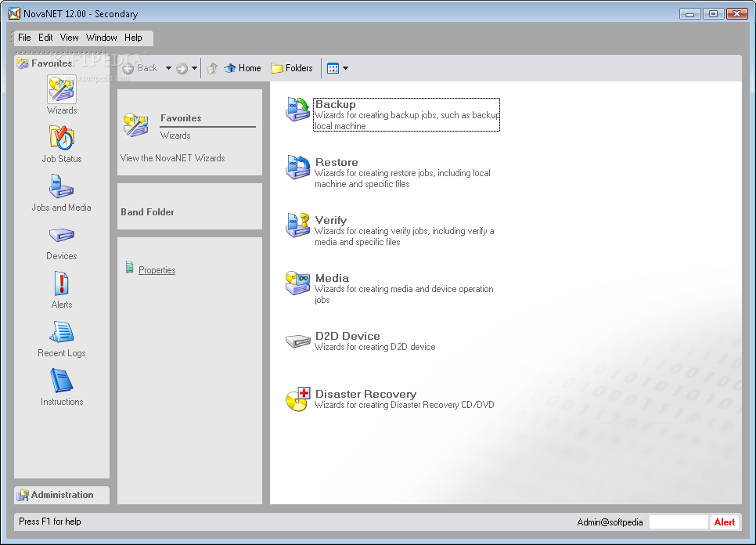
Task: Click the empty status bar field
Action: point(679,522)
